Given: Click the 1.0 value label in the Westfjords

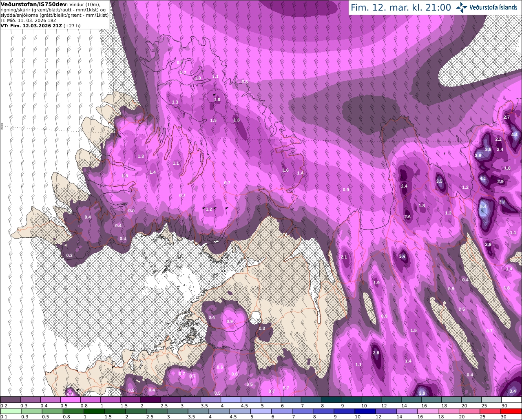Looking at the screenshot, I should [x=198, y=78].
